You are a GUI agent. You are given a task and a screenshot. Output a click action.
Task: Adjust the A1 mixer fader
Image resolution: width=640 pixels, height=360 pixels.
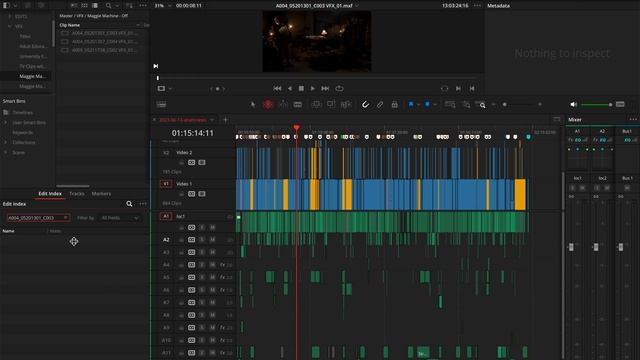pos(571,247)
